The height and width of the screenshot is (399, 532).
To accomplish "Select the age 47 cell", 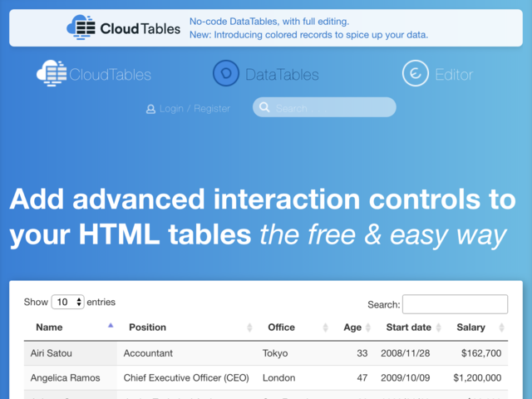I will pyautogui.click(x=352, y=377).
